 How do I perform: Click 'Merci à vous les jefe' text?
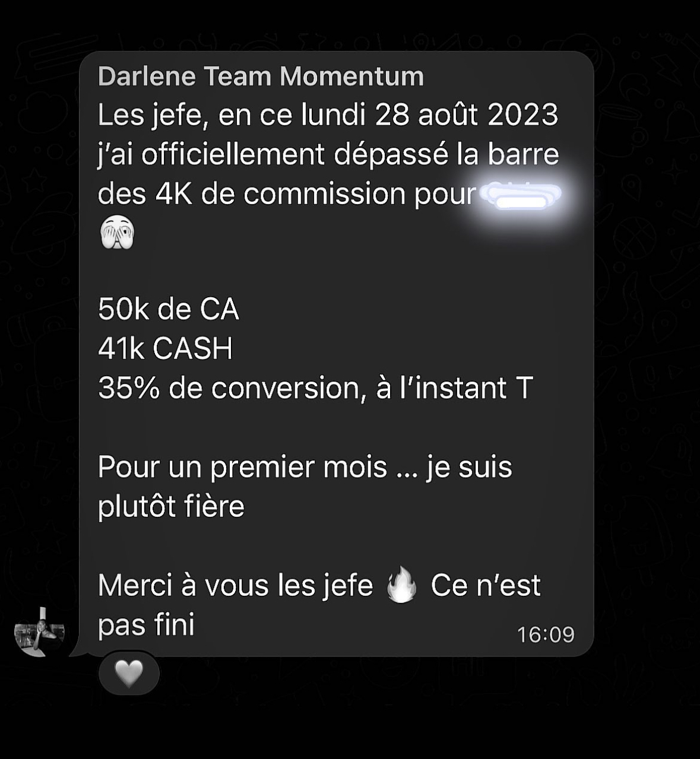point(235,585)
